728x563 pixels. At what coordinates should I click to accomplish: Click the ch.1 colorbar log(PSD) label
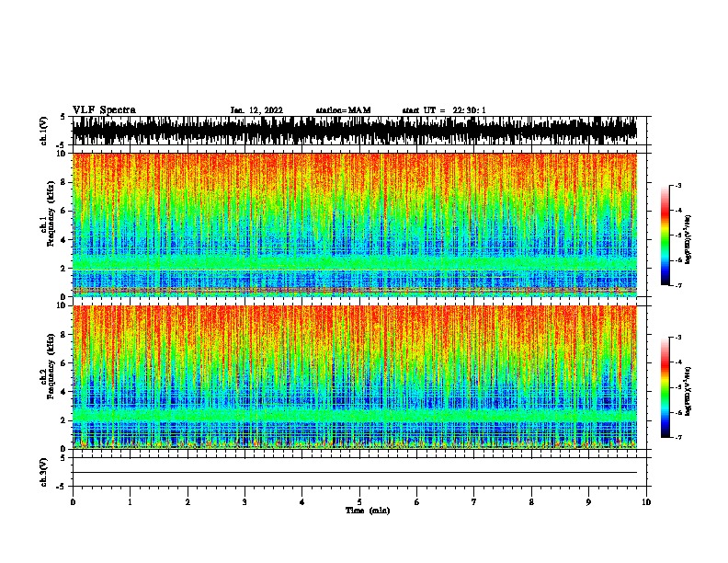click(x=688, y=240)
